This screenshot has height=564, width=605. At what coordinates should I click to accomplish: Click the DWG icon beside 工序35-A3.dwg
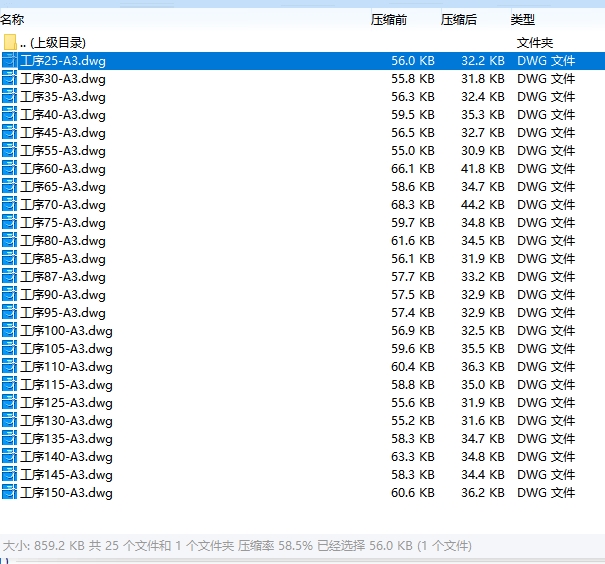pyautogui.click(x=10, y=96)
